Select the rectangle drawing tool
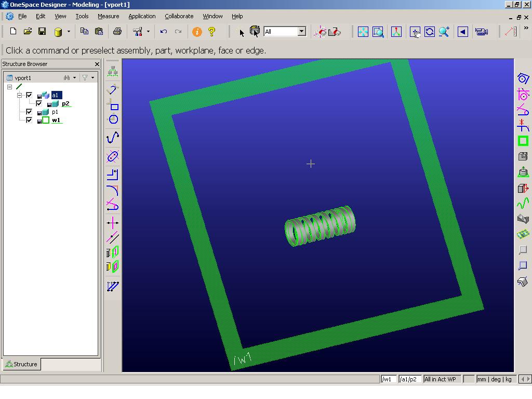This screenshot has width=532, height=399. [113, 104]
